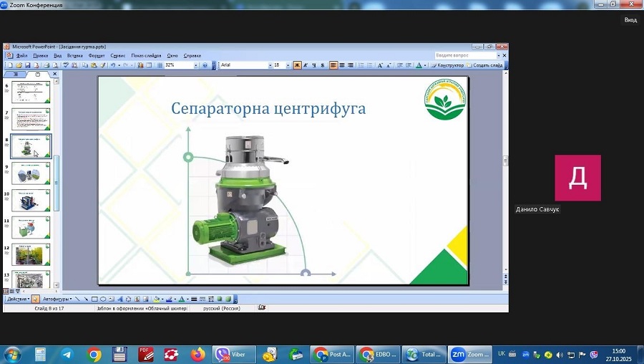Select the Oval drawing tool
Image resolution: width=644 pixels, height=364 pixels.
[103, 299]
